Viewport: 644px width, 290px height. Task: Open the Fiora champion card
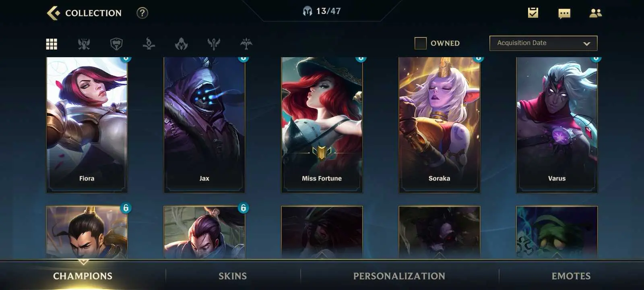pyautogui.click(x=87, y=125)
